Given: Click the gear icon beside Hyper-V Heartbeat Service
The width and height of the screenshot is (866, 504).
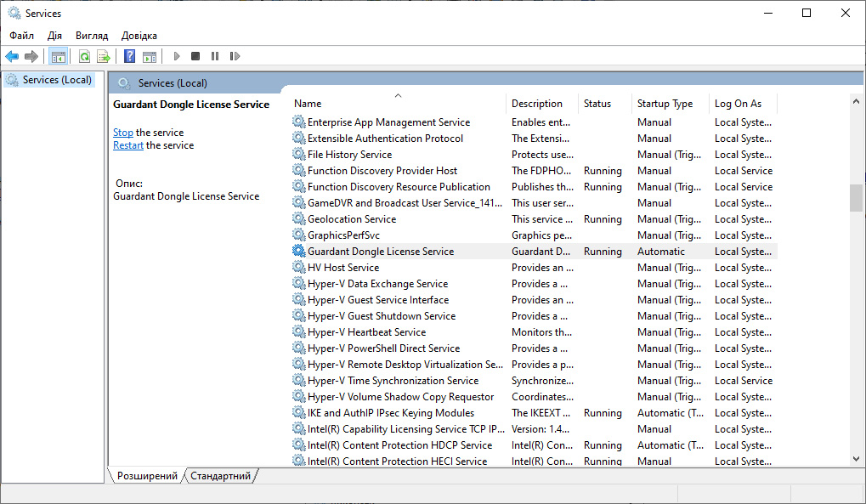Looking at the screenshot, I should [299, 332].
